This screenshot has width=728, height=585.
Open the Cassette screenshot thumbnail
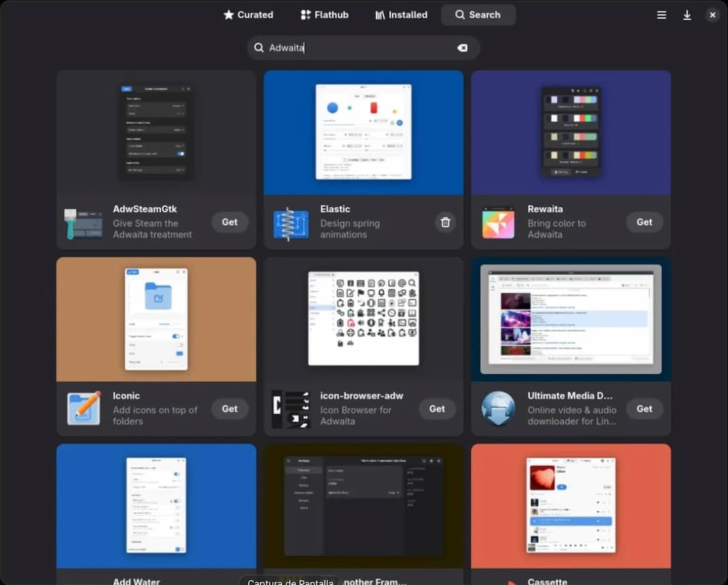(x=571, y=505)
